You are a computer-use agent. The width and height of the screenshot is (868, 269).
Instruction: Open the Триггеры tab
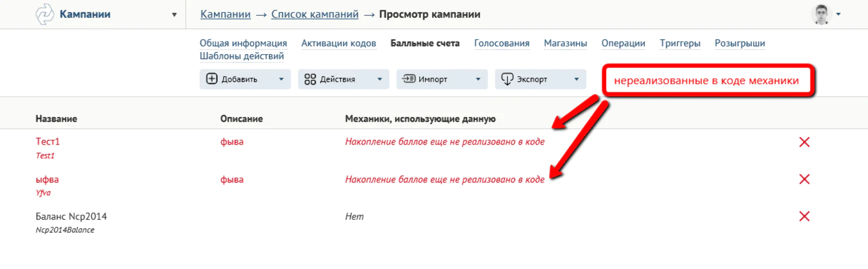point(680,43)
